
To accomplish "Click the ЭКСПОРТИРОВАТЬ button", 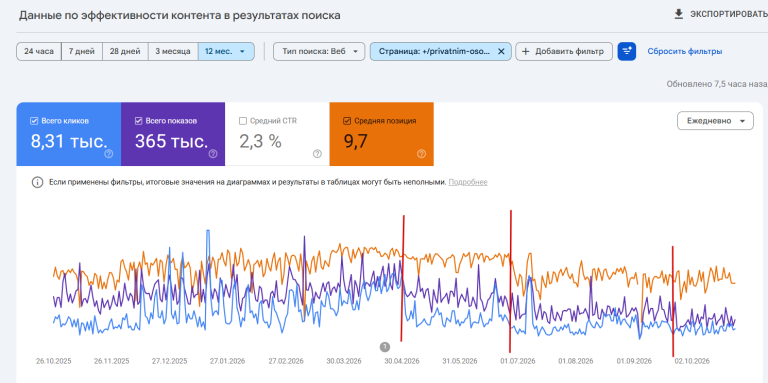I will coord(721,14).
